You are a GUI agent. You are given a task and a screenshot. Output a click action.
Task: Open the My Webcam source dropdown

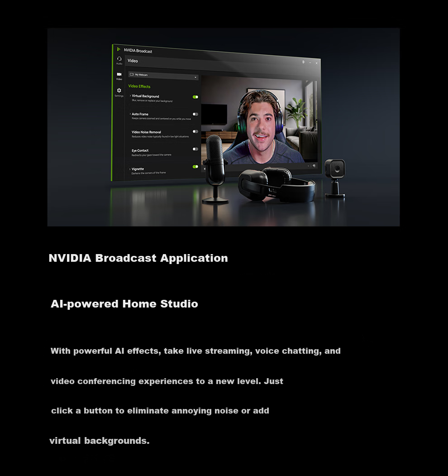click(163, 75)
